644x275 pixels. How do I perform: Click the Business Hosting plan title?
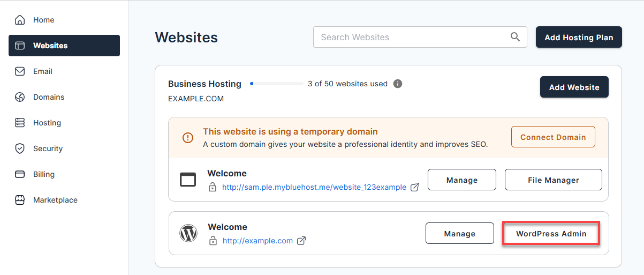(x=204, y=84)
